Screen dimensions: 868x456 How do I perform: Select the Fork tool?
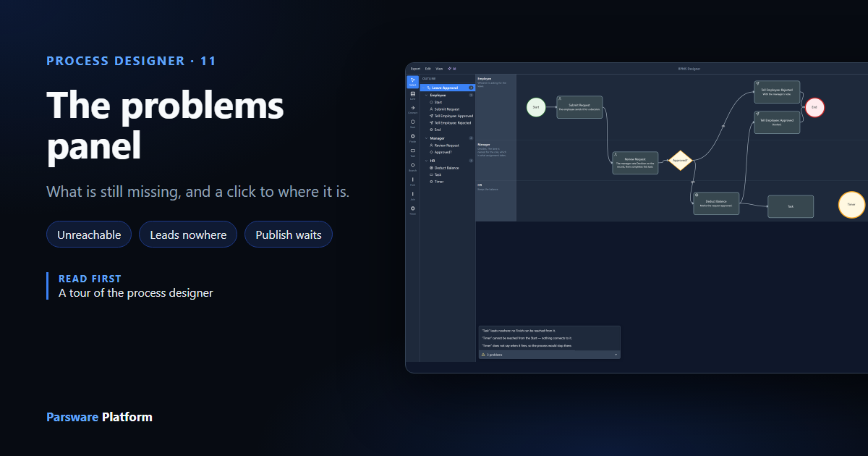(x=412, y=181)
